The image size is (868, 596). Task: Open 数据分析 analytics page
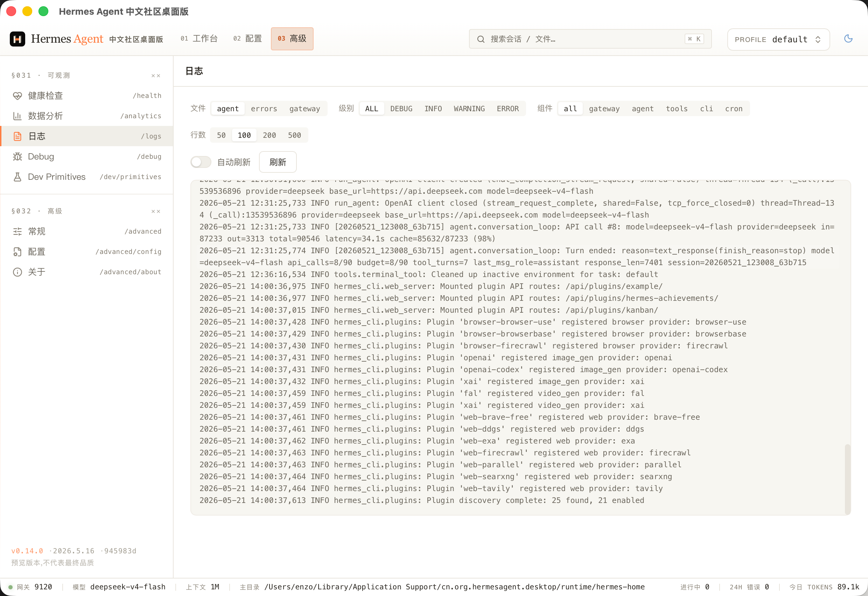pos(87,116)
